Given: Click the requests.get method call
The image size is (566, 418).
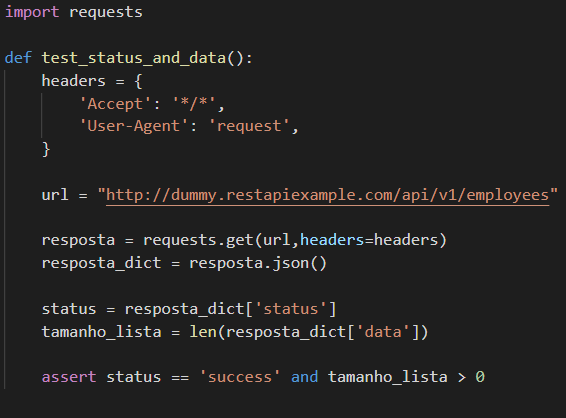Looking at the screenshot, I should point(198,240).
